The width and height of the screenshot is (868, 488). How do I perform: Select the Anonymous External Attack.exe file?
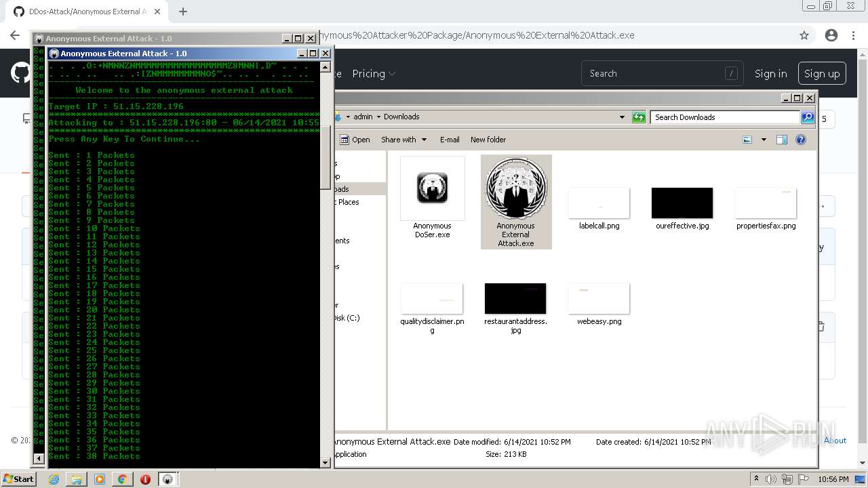tap(516, 202)
